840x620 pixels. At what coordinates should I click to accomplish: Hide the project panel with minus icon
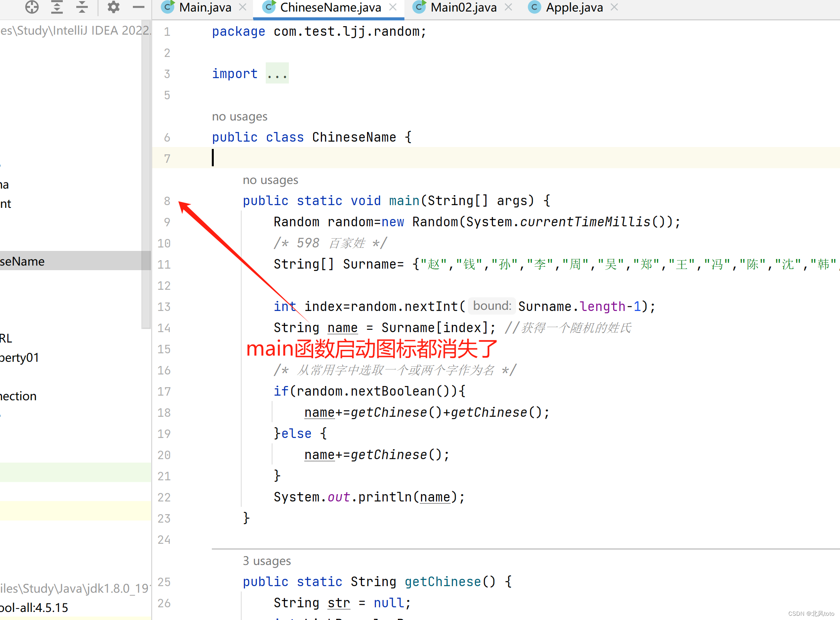(138, 7)
